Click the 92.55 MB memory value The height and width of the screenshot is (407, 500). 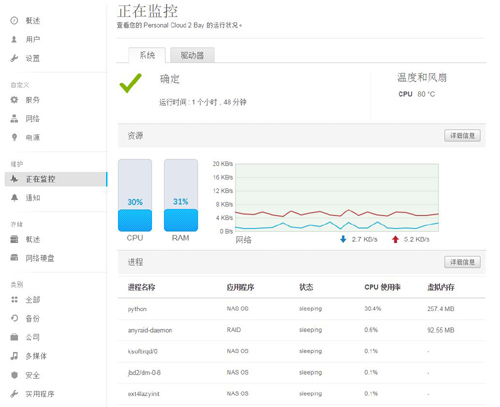click(441, 330)
